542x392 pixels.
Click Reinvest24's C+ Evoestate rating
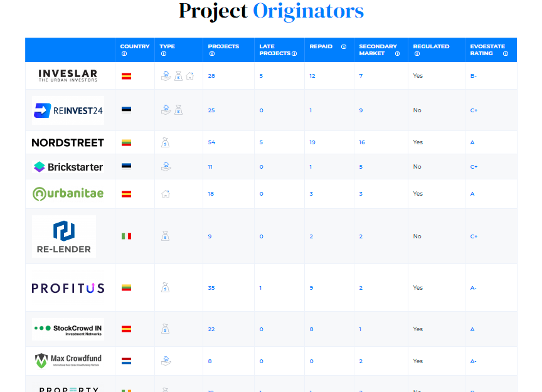click(x=474, y=110)
